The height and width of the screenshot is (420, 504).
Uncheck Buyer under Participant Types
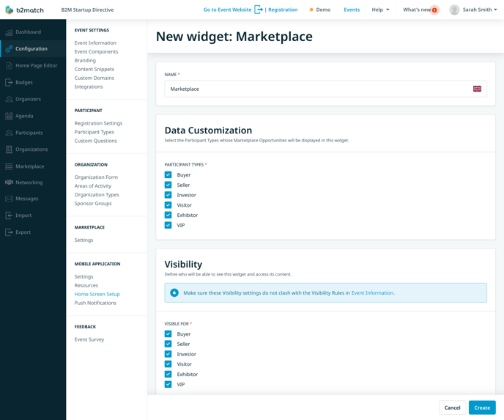[168, 174]
